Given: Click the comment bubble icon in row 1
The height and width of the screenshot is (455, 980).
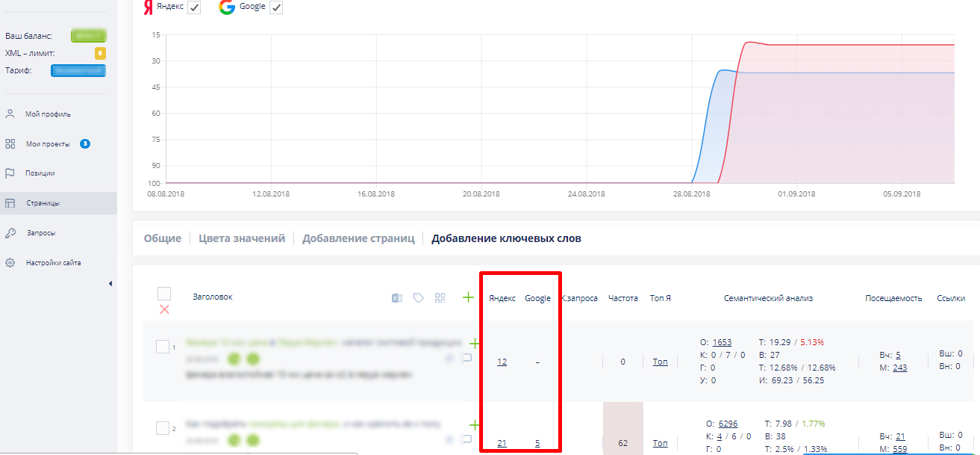Looking at the screenshot, I should pos(467,358).
